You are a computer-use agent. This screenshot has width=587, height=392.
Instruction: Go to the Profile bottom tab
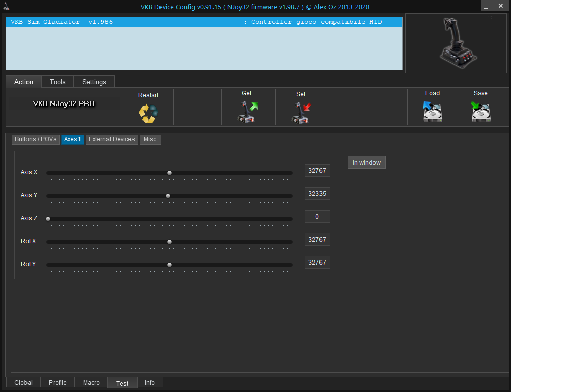[x=58, y=383]
